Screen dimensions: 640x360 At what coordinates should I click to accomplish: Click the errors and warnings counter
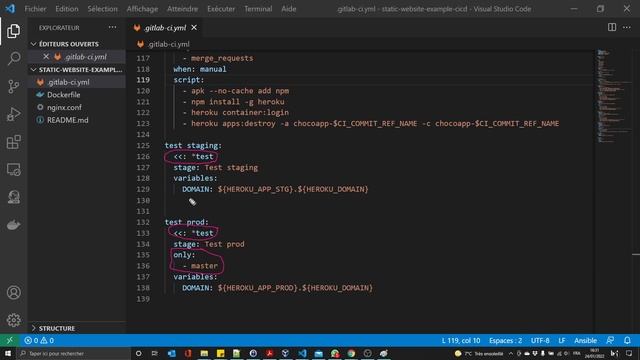point(39,340)
